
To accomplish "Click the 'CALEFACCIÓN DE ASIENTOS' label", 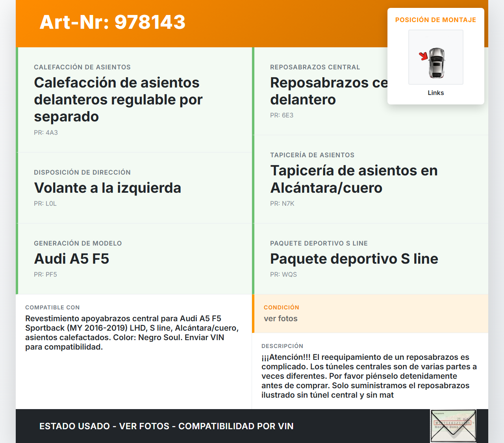I will 82,67.
